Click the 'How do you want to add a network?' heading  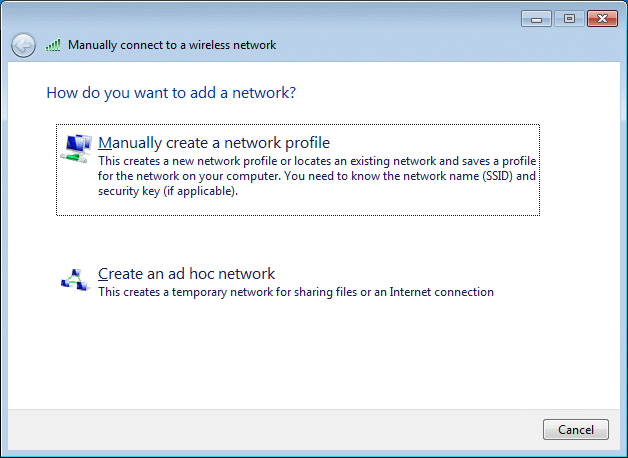coord(171,93)
